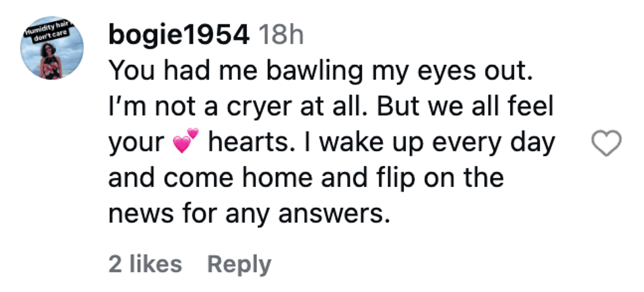Toggle like on bogie1954's comment
The height and width of the screenshot is (292, 644).
607,143
